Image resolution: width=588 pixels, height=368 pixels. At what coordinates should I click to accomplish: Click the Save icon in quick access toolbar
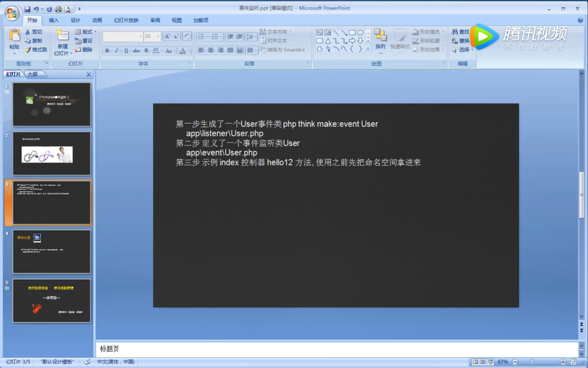click(27, 9)
